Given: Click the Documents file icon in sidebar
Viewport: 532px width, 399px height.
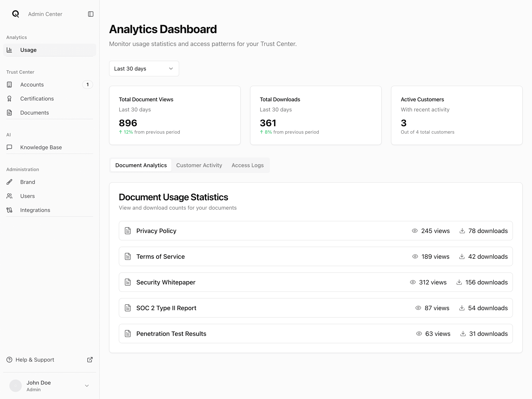Looking at the screenshot, I should [x=9, y=112].
